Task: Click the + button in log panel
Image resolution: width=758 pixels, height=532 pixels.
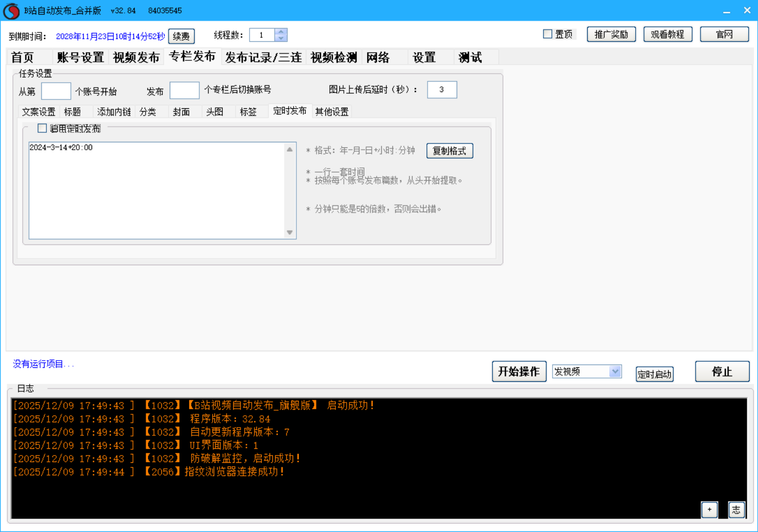Action: pyautogui.click(x=709, y=509)
